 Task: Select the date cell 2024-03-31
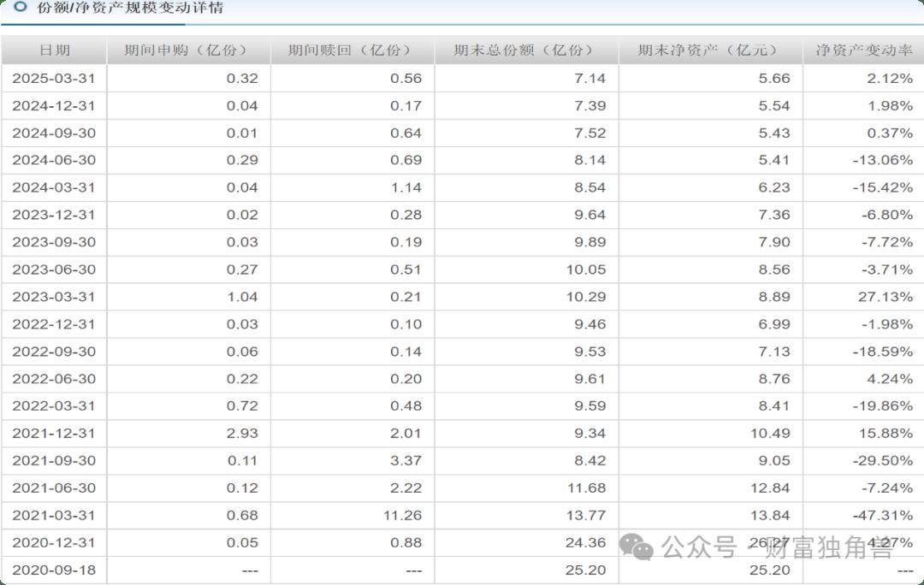tap(54, 188)
